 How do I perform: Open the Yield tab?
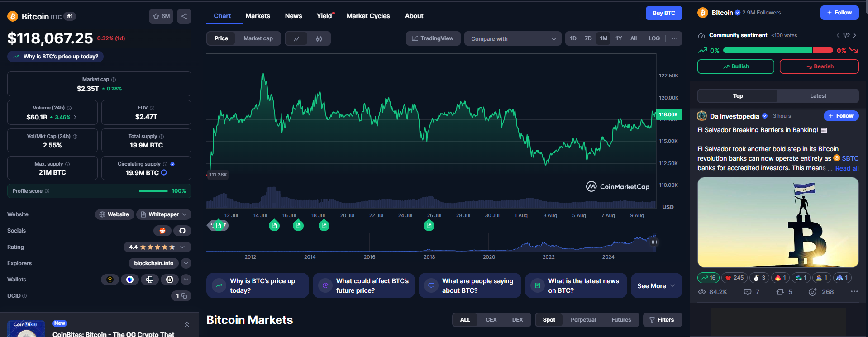[x=324, y=16]
